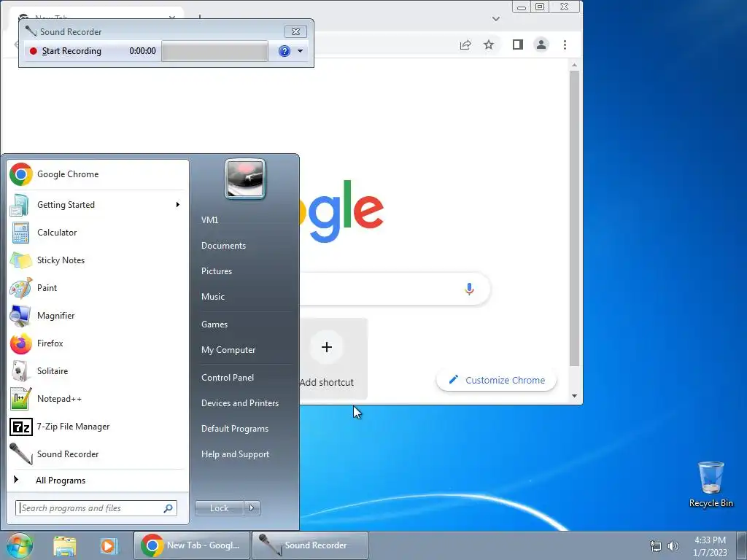Click the Show desktop strip by the clock

point(741,545)
